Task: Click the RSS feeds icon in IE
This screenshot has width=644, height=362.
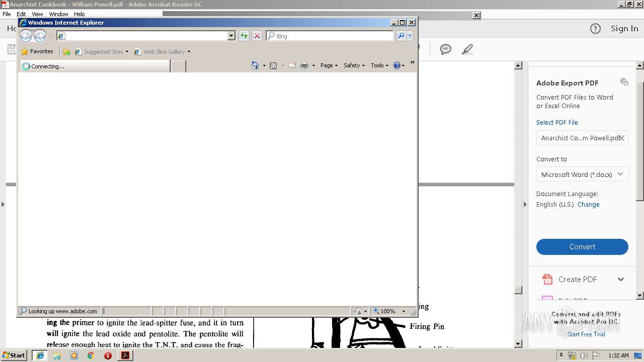Action: (273, 65)
